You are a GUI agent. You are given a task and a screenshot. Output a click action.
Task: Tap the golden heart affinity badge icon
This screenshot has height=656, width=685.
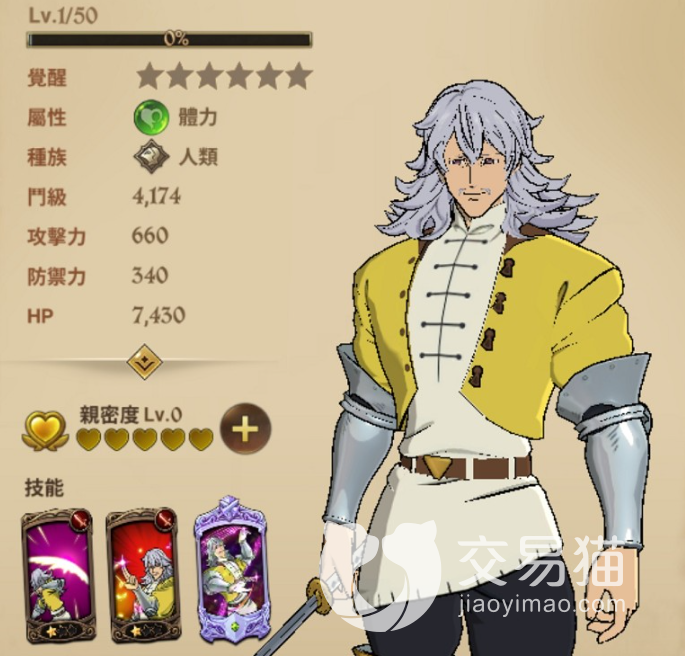tap(45, 431)
